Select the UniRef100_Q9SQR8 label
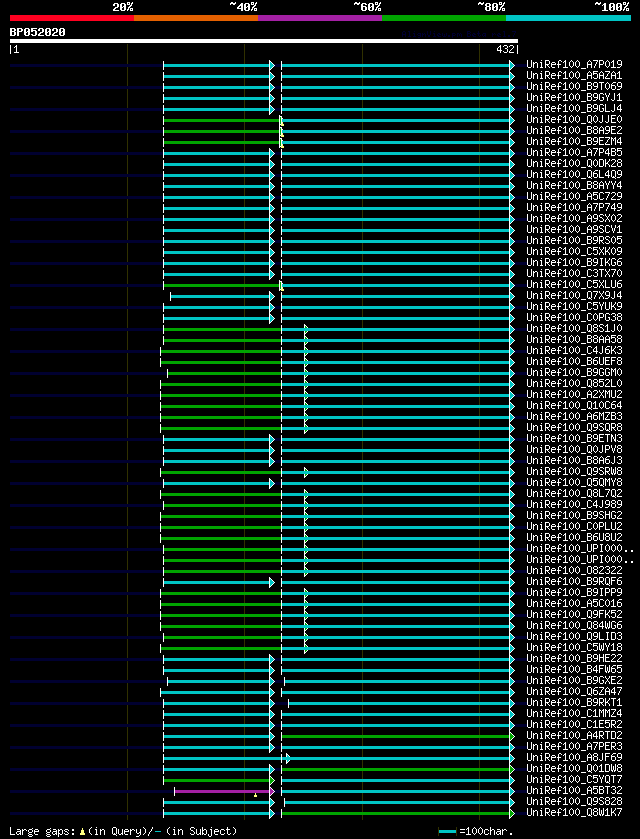 pos(574,428)
